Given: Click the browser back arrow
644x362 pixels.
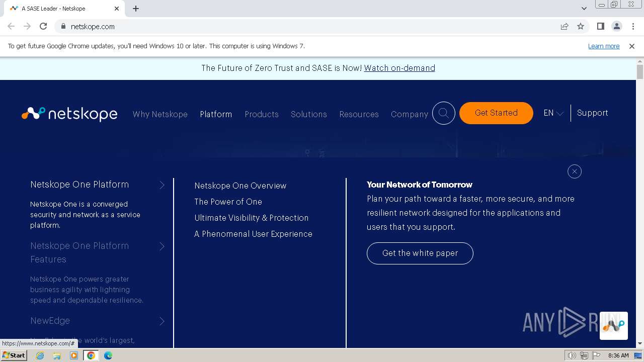Looking at the screenshot, I should click(x=11, y=26).
